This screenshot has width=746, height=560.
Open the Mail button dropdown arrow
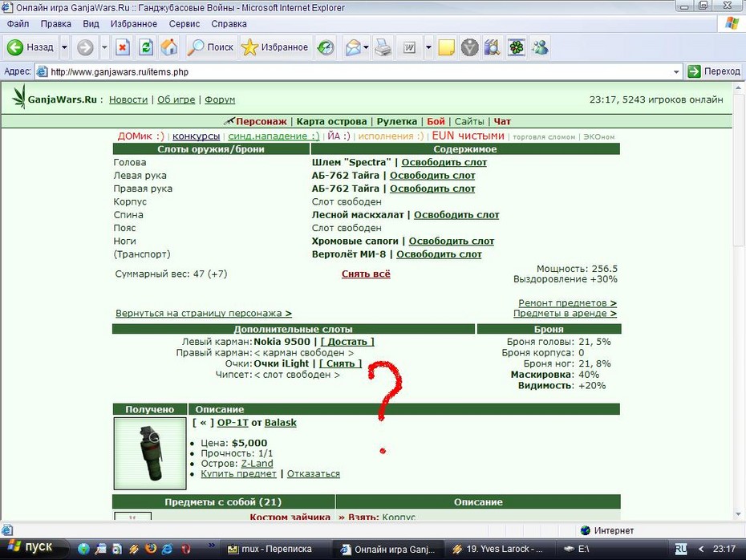tap(366, 47)
